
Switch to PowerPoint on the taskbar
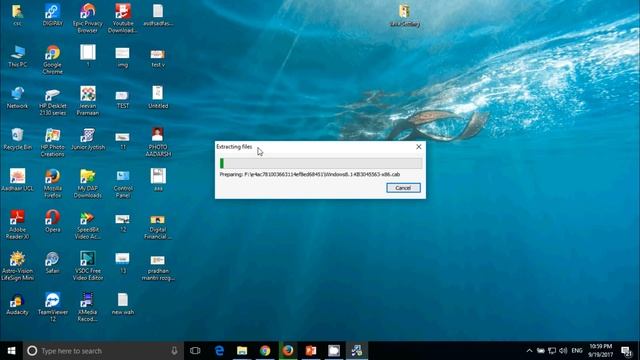point(311,351)
